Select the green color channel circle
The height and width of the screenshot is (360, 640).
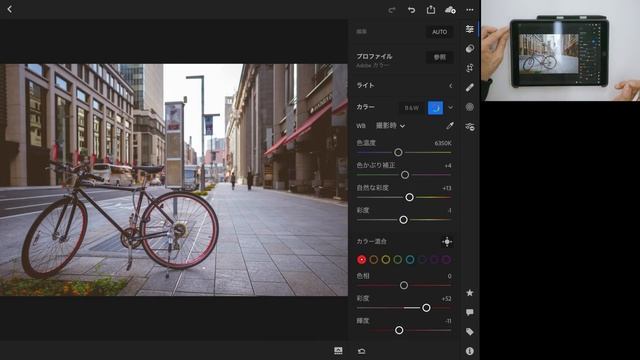[x=398, y=260]
